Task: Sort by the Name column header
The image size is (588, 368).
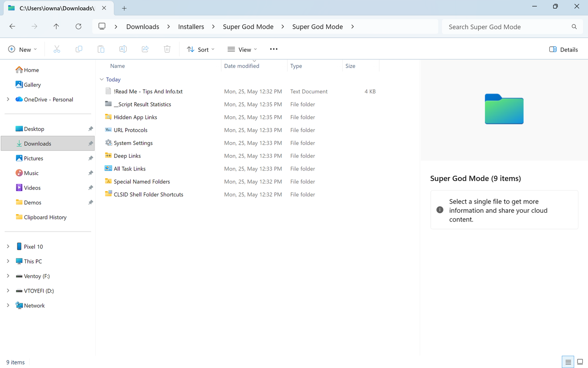Action: (x=118, y=66)
